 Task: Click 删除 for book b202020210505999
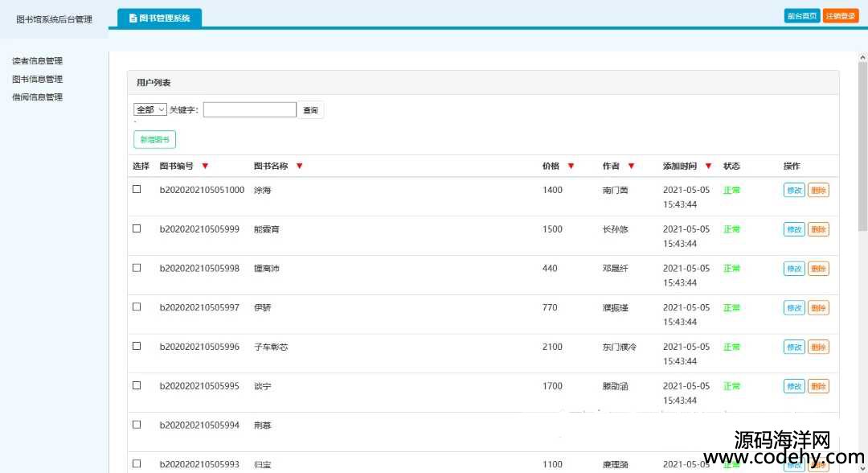click(x=818, y=229)
